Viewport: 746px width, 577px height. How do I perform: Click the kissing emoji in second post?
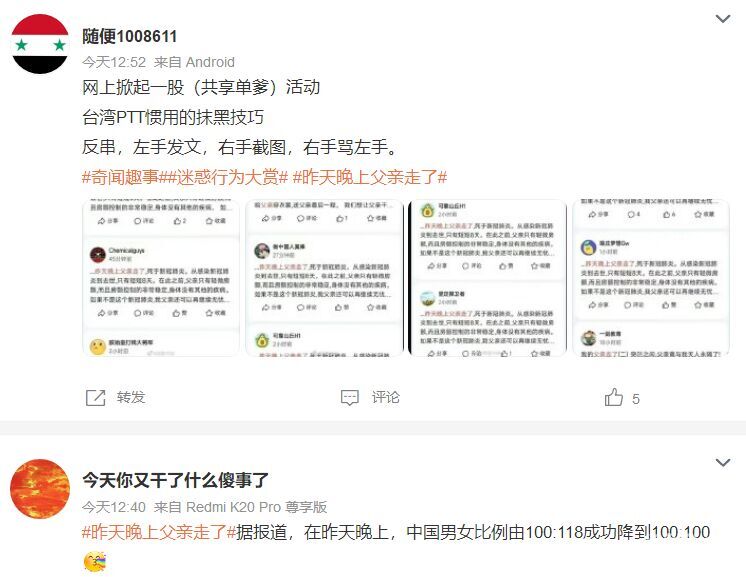pos(95,561)
